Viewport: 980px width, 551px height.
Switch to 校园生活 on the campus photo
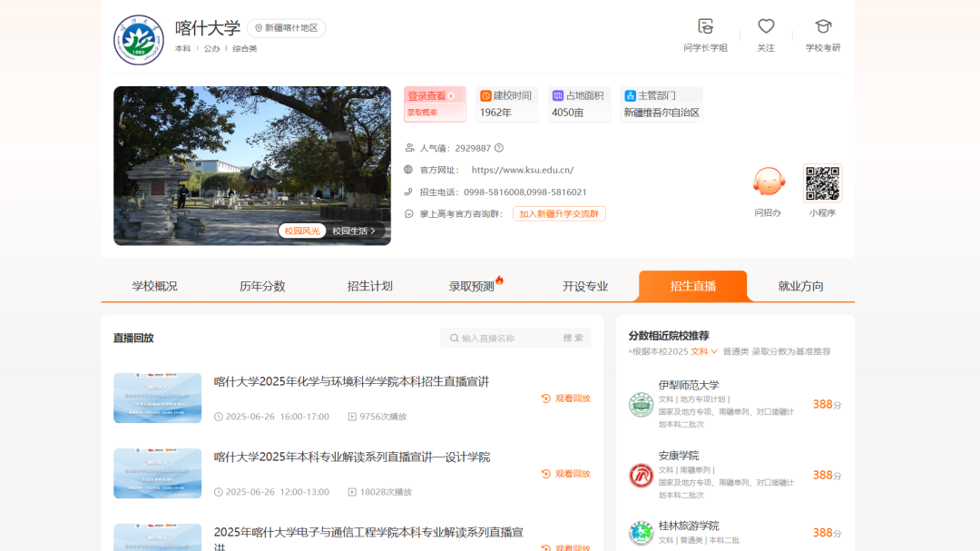(352, 231)
